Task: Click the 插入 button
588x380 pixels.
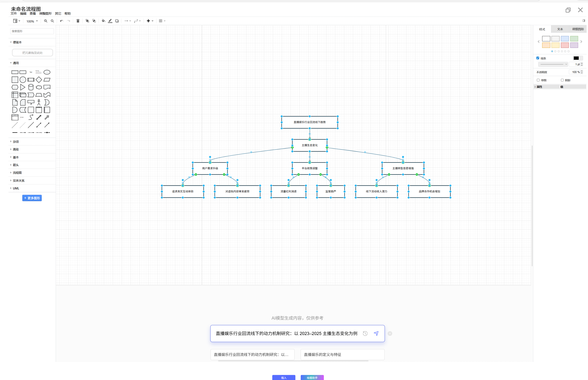Action: (x=284, y=377)
